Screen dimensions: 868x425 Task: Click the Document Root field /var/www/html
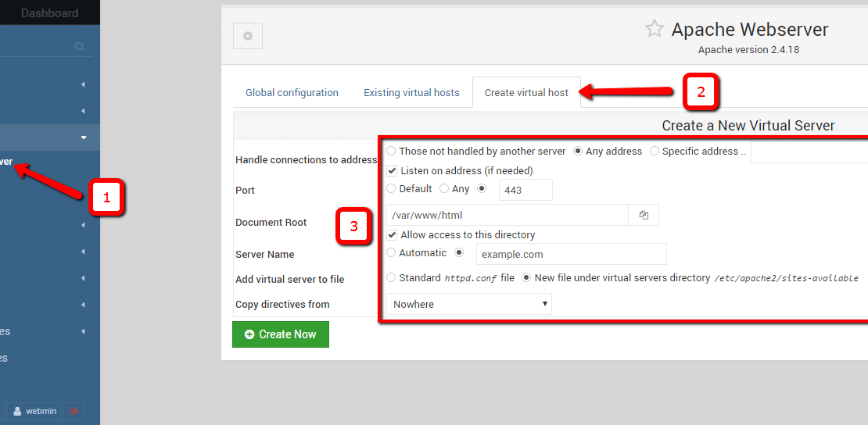[x=508, y=215]
